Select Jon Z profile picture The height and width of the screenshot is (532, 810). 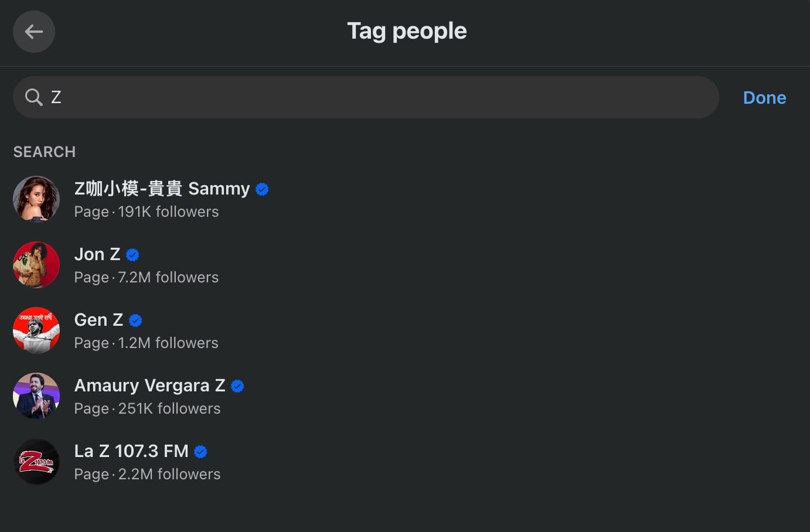(x=36, y=265)
